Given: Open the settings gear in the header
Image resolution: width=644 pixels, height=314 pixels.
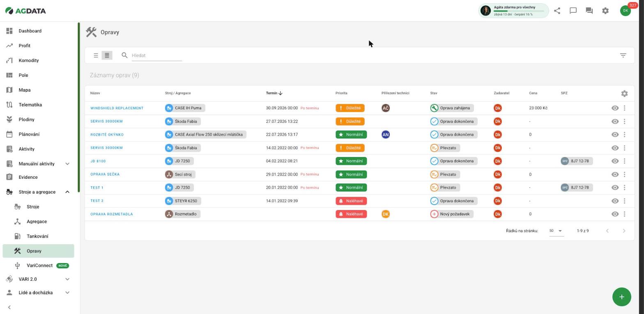Looking at the screenshot, I should 605,11.
